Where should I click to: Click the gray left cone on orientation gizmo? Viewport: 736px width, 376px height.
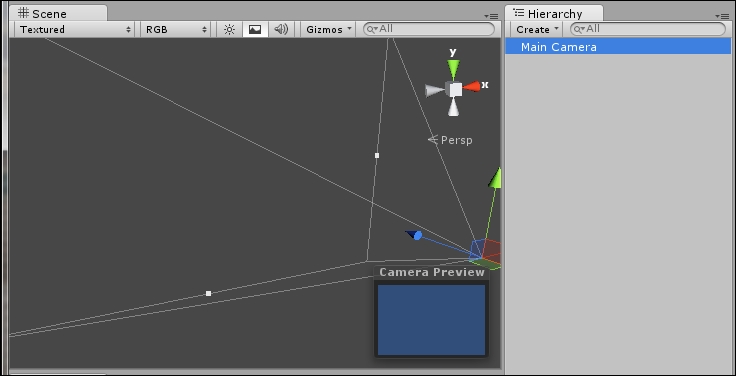435,90
